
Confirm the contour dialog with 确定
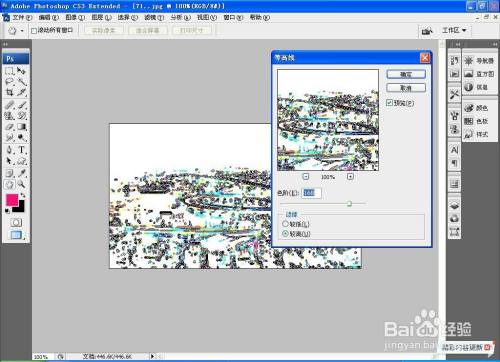tap(406, 74)
